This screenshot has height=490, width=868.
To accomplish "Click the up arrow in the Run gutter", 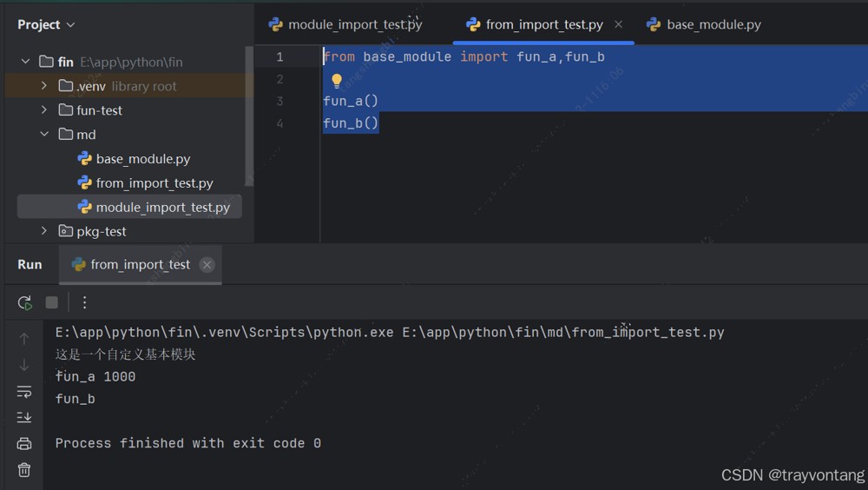I will [x=24, y=339].
